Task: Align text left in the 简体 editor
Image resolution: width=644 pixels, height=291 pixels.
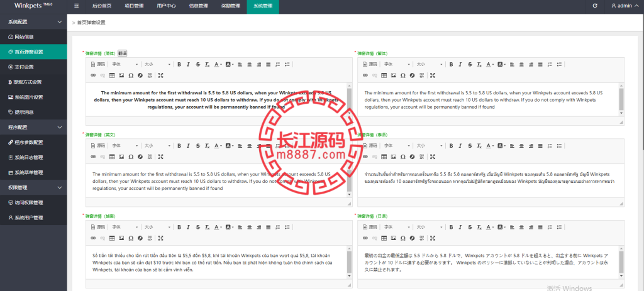Action: [240, 65]
